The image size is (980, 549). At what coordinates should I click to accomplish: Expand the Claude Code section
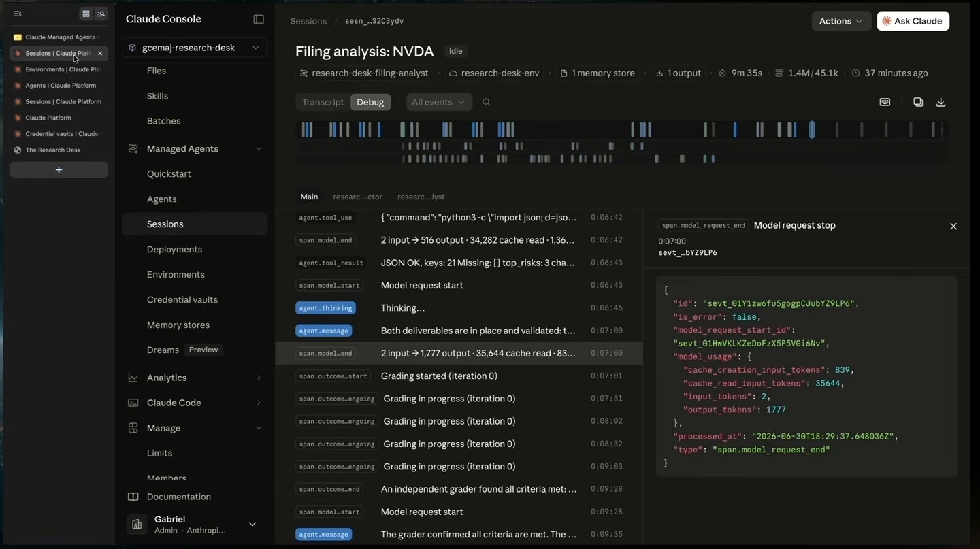[259, 403]
